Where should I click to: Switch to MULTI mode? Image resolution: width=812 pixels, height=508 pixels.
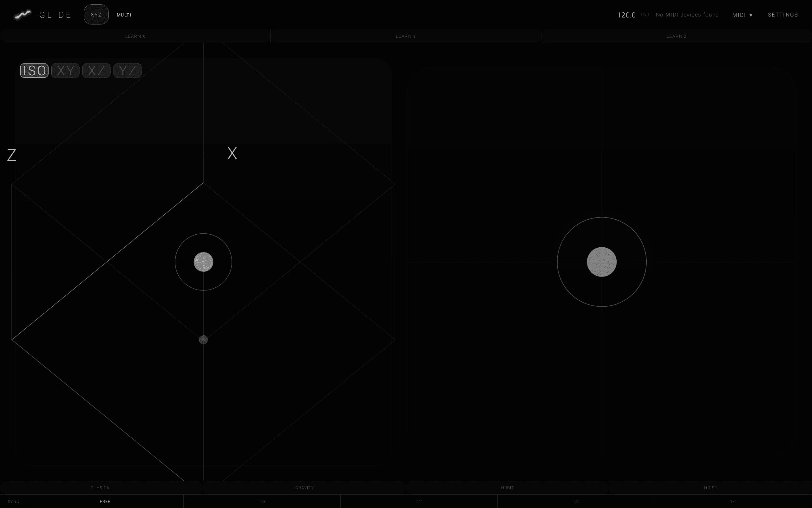coord(124,15)
